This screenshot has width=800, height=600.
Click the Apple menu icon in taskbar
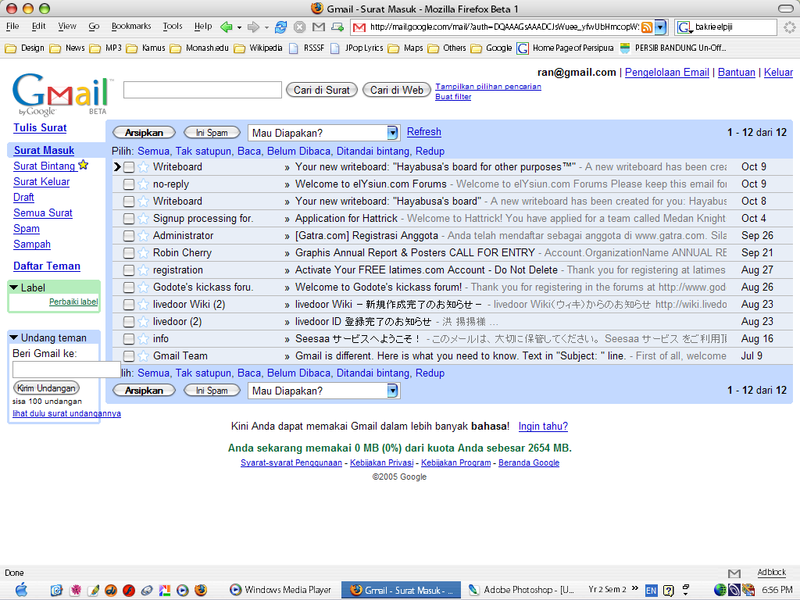coord(20,590)
